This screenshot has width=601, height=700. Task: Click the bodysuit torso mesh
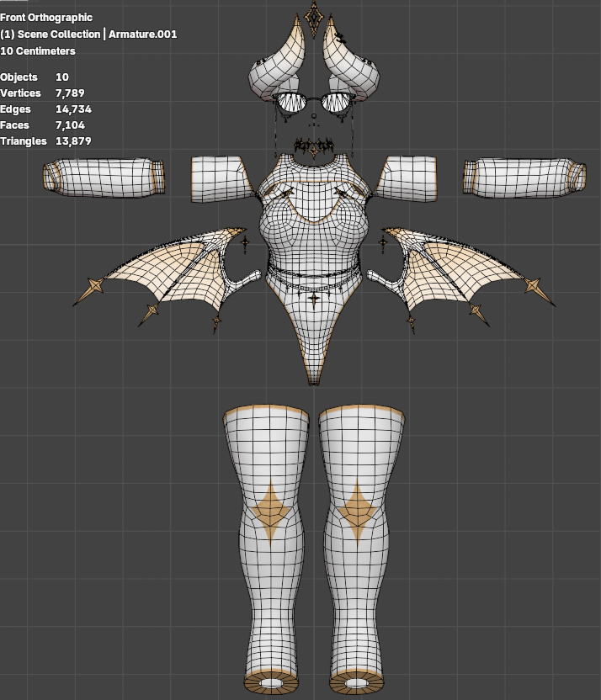point(314,250)
